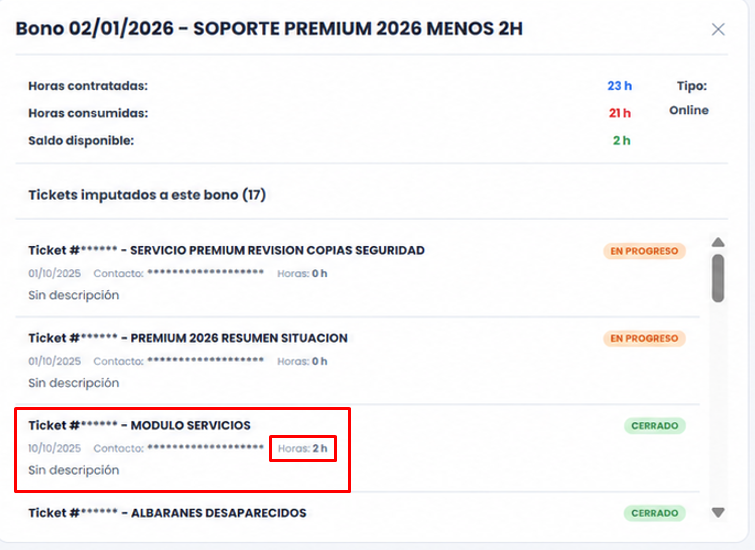Open the ALBARANES DESAPARECIDOS ticket

(167, 513)
